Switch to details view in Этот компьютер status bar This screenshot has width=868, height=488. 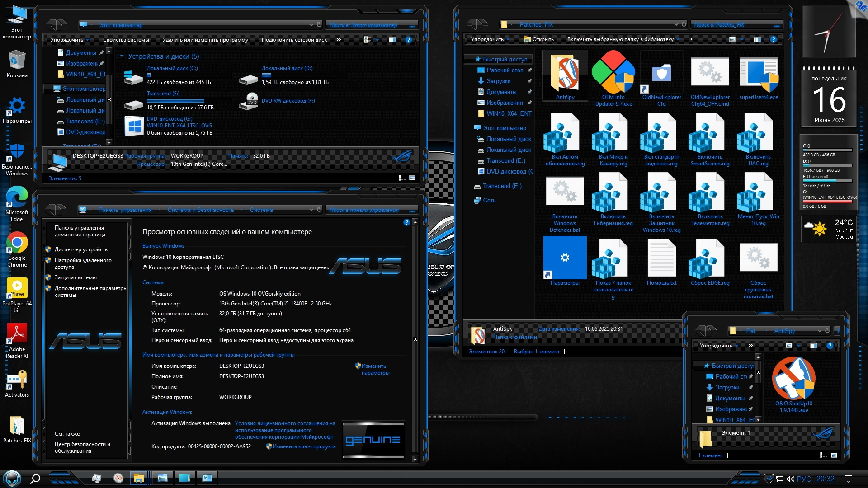coord(402,178)
